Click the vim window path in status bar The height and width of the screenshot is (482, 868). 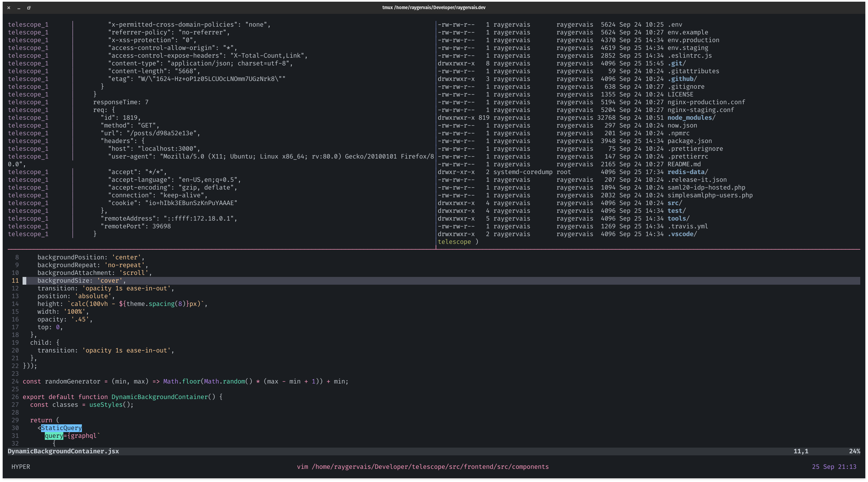coord(423,467)
